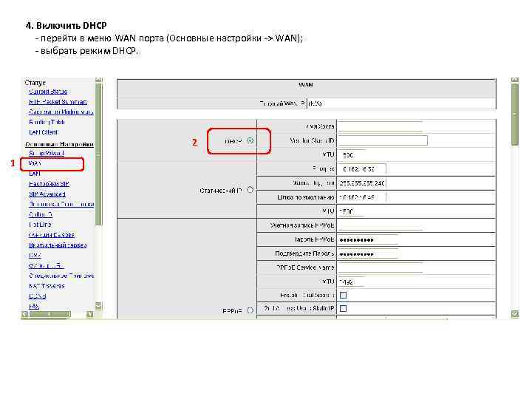Viewport: 532px width, 399px height.
Task: Click the main page vertical scrollbar thumb
Action: [515, 115]
